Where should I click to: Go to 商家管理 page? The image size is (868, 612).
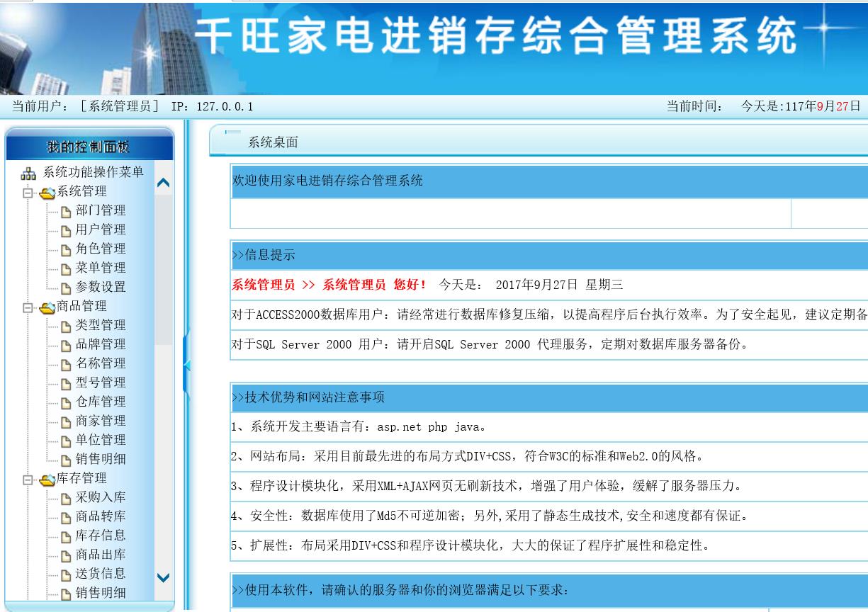(x=101, y=421)
